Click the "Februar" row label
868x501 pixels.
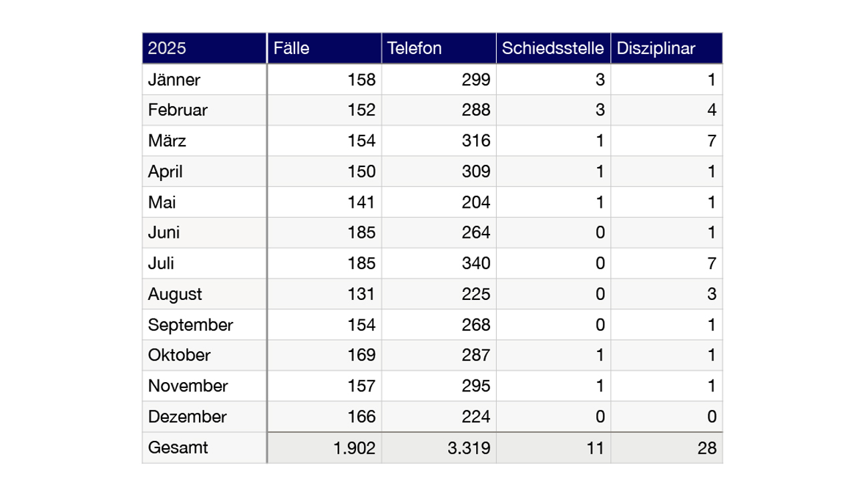(x=204, y=110)
